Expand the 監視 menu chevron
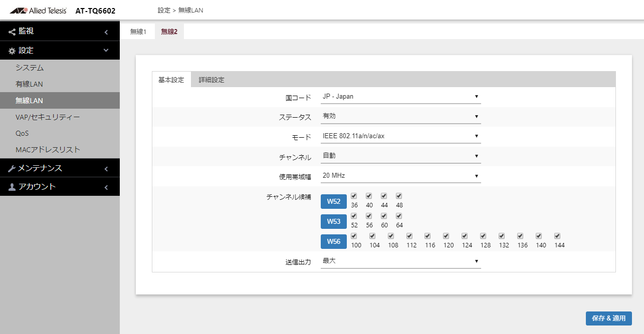 coord(106,32)
